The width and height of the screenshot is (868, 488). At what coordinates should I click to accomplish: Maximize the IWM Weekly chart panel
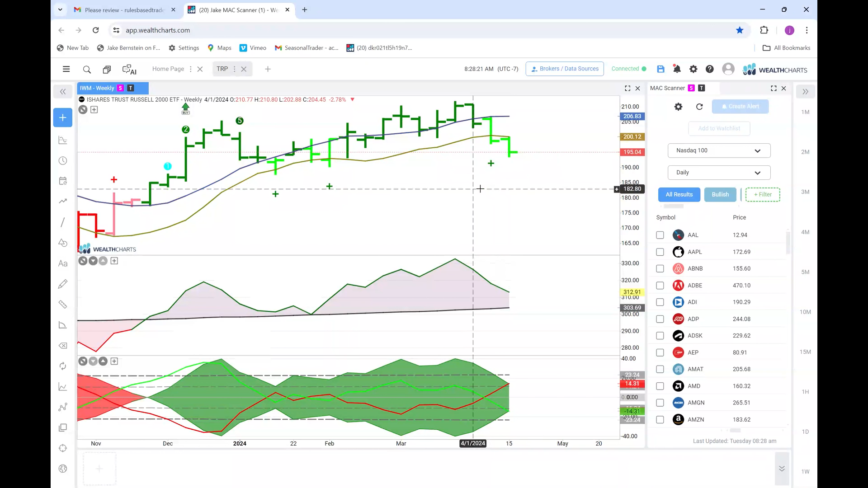pyautogui.click(x=627, y=88)
